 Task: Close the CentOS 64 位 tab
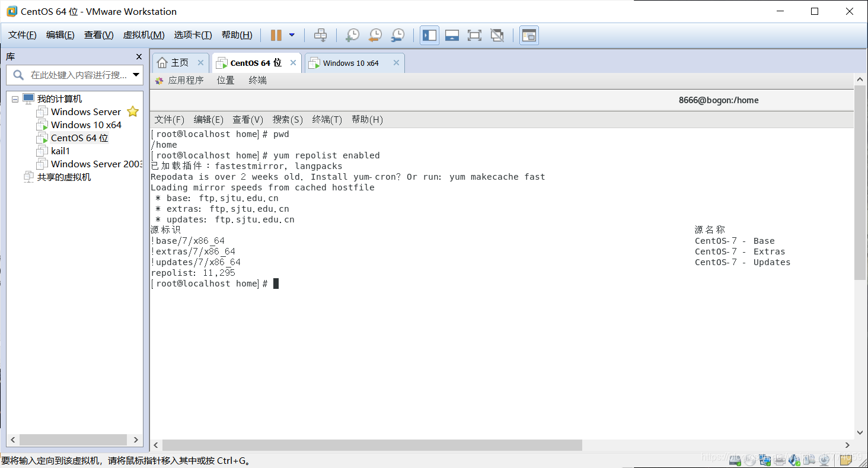[x=293, y=63]
